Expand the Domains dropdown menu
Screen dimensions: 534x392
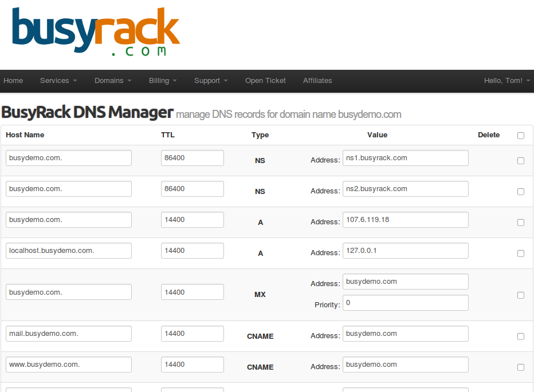click(113, 81)
